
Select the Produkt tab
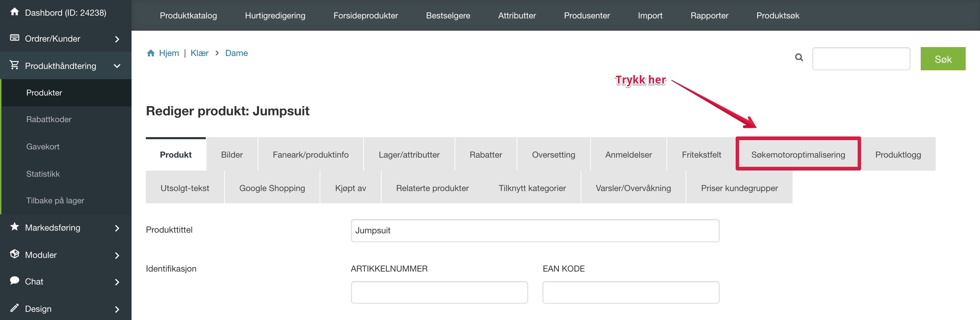tap(176, 154)
